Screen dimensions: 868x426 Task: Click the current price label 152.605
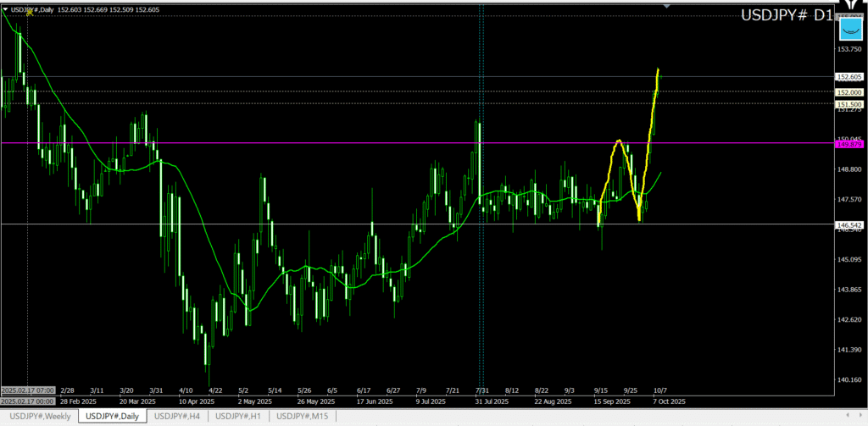click(849, 77)
